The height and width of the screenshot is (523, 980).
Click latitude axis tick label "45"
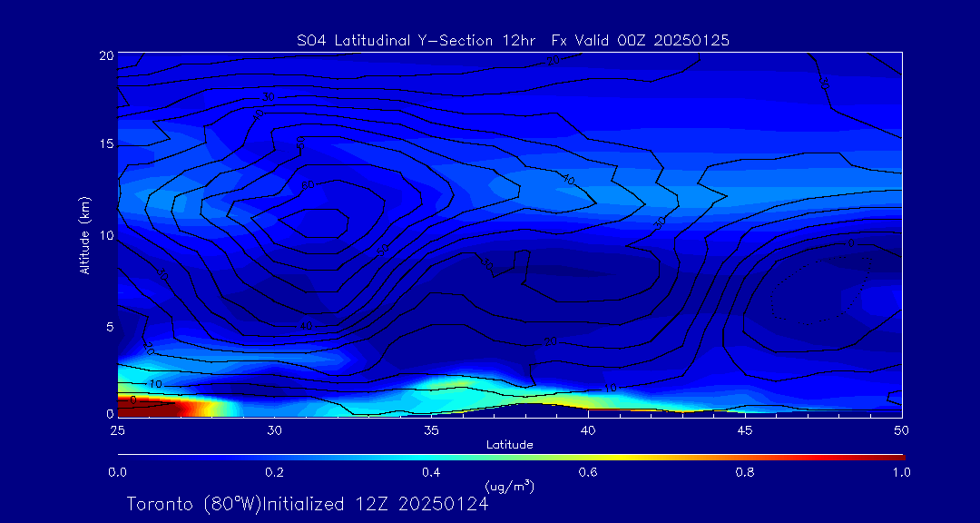[x=744, y=429]
